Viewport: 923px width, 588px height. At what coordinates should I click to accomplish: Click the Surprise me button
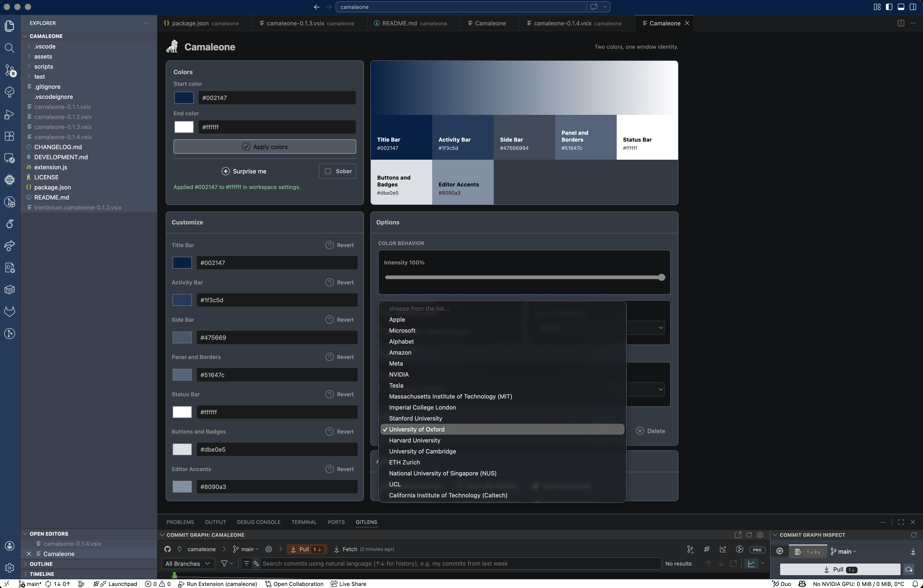(244, 171)
